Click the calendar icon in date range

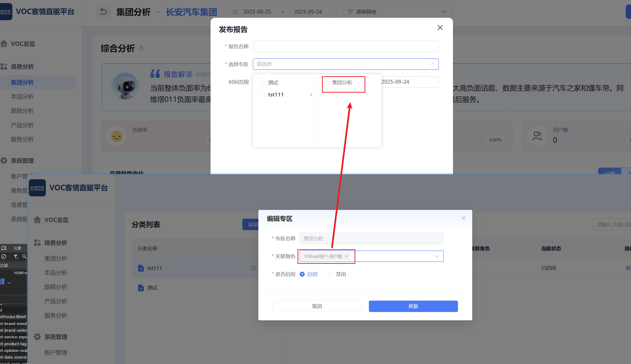[x=236, y=12]
